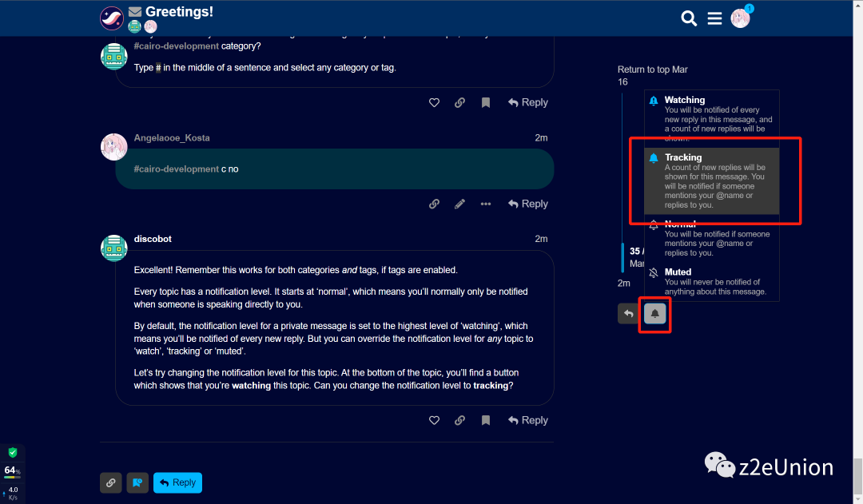Viewport: 863px width, 504px height.
Task: Open the hamburger menu in header
Action: pyautogui.click(x=714, y=18)
